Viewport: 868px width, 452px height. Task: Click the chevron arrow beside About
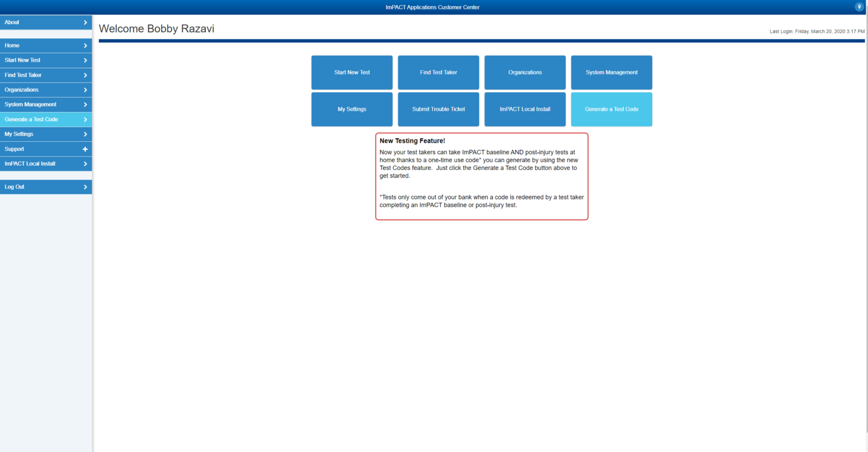(85, 23)
